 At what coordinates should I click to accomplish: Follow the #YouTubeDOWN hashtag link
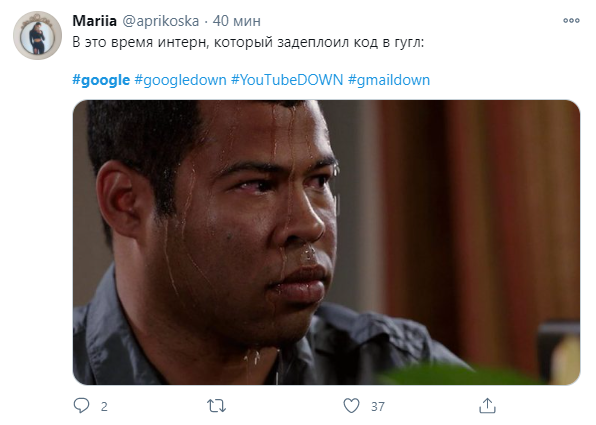point(287,80)
